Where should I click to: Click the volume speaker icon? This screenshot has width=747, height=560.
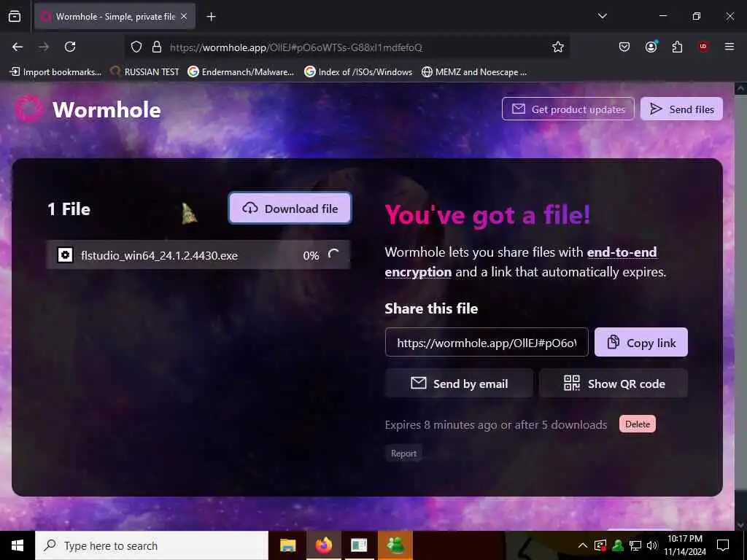651,545
